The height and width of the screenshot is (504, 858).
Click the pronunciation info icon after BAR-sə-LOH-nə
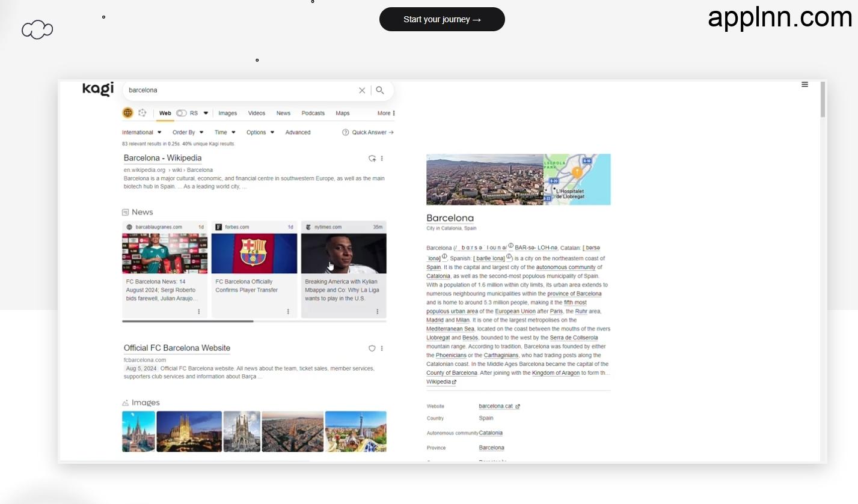point(511,246)
